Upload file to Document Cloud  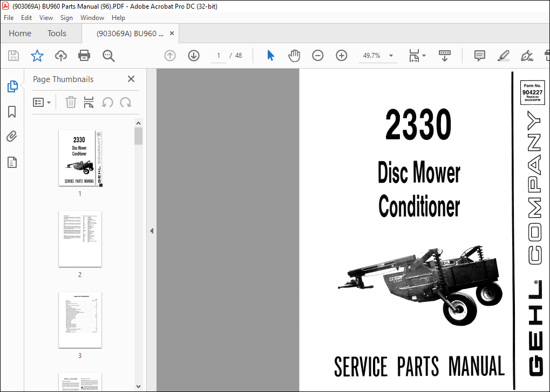click(x=60, y=56)
